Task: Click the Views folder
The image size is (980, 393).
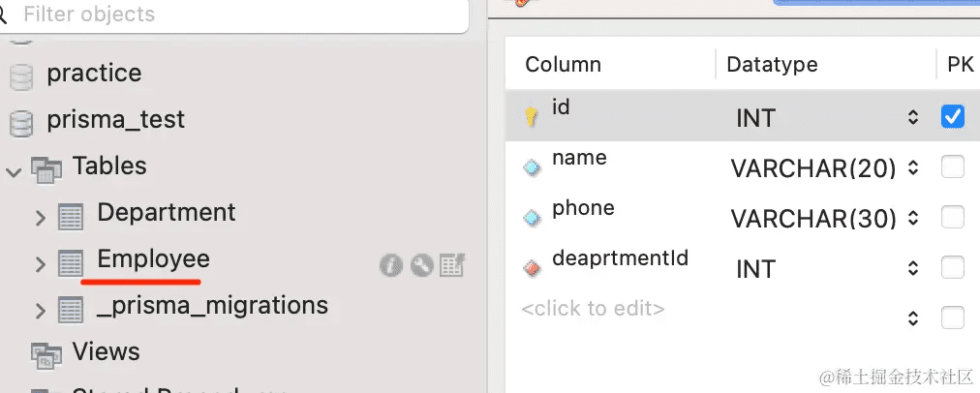Action: pos(106,352)
